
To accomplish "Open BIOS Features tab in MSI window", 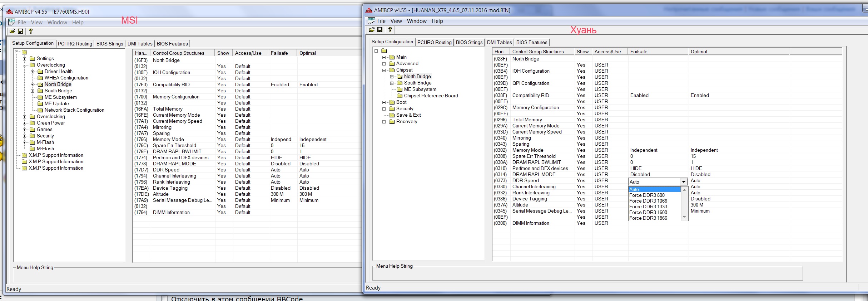I will 172,44.
